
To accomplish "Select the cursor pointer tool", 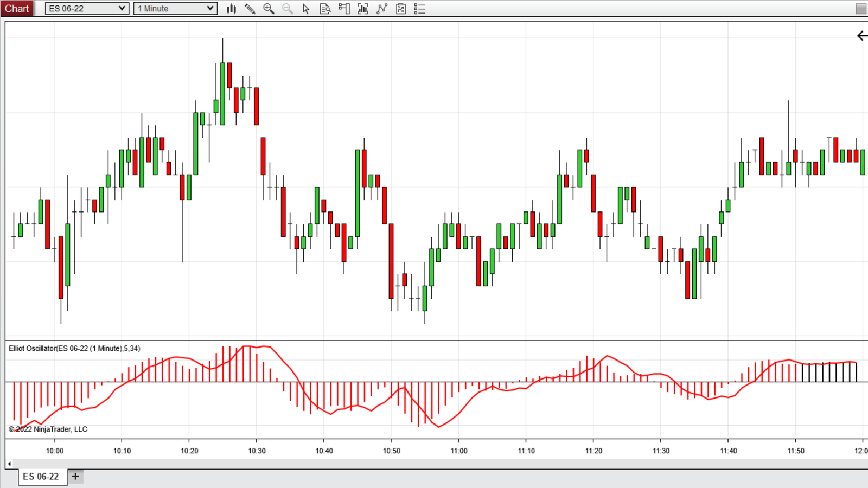I will [x=306, y=9].
